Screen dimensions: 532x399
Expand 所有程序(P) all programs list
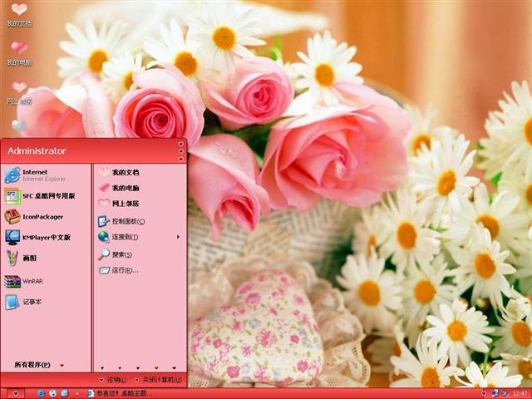39,365
